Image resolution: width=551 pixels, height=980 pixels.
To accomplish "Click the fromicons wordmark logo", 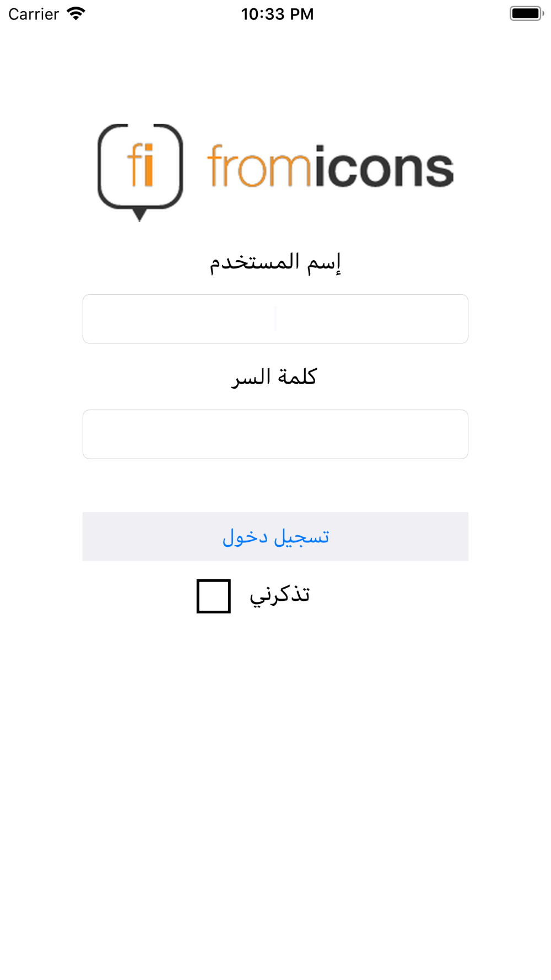I will [x=330, y=166].
